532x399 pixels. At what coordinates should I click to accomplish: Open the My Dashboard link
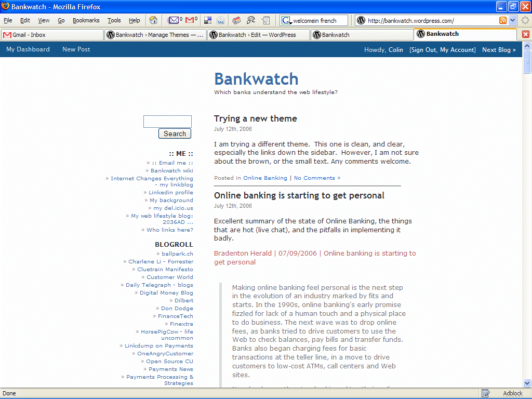pos(28,49)
